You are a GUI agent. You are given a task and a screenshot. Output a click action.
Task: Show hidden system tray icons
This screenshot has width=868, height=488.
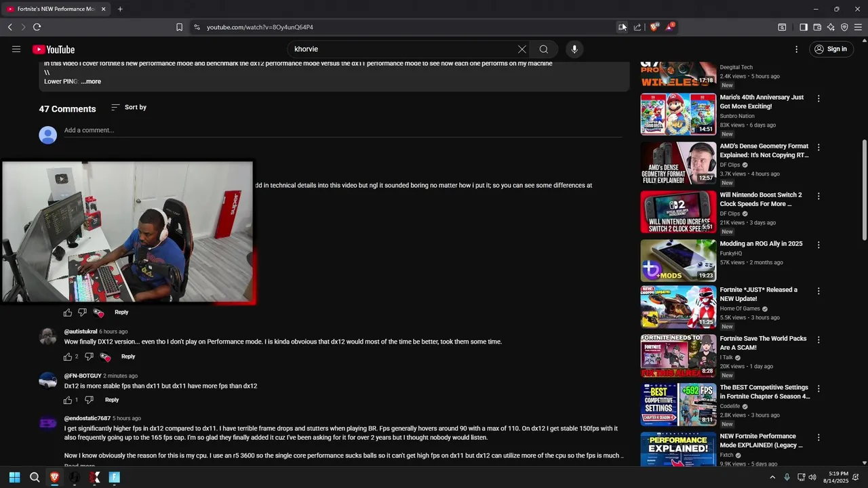click(772, 477)
